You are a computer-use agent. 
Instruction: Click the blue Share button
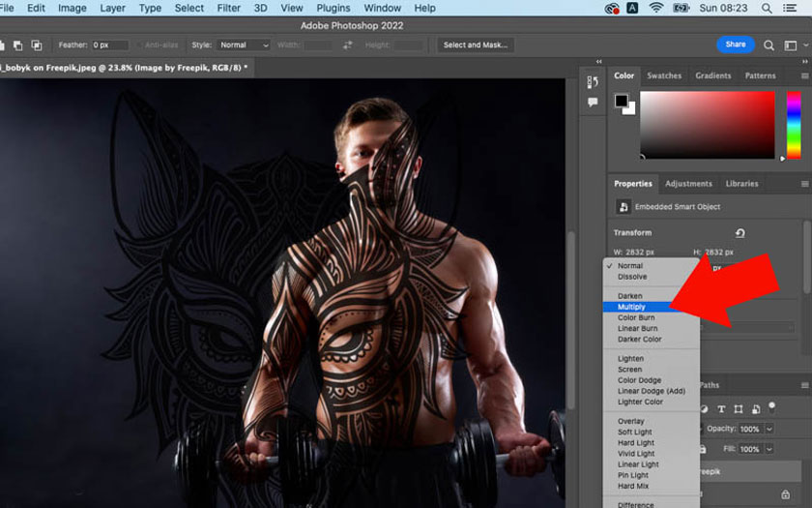735,45
